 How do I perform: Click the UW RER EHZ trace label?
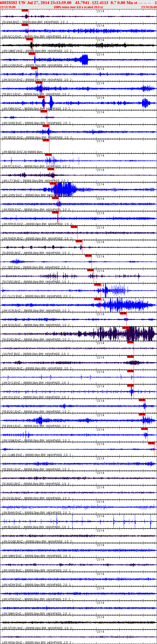[x=36, y=210]
